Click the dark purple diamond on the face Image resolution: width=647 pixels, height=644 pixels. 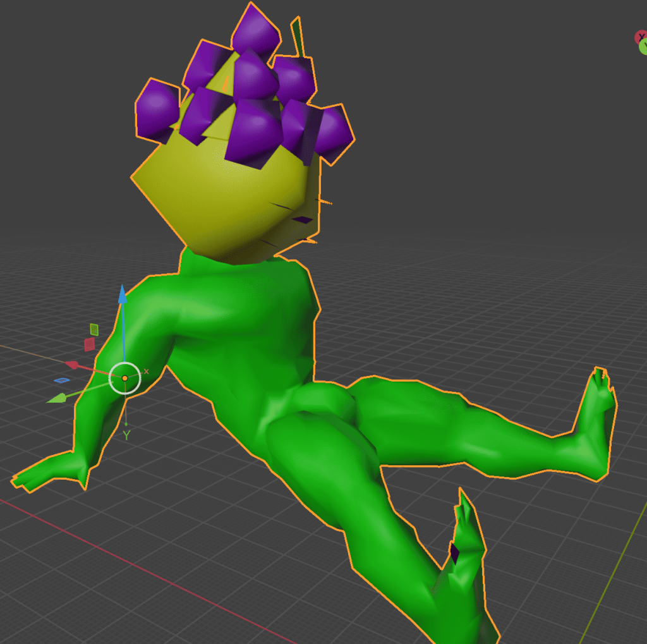pyautogui.click(x=303, y=220)
